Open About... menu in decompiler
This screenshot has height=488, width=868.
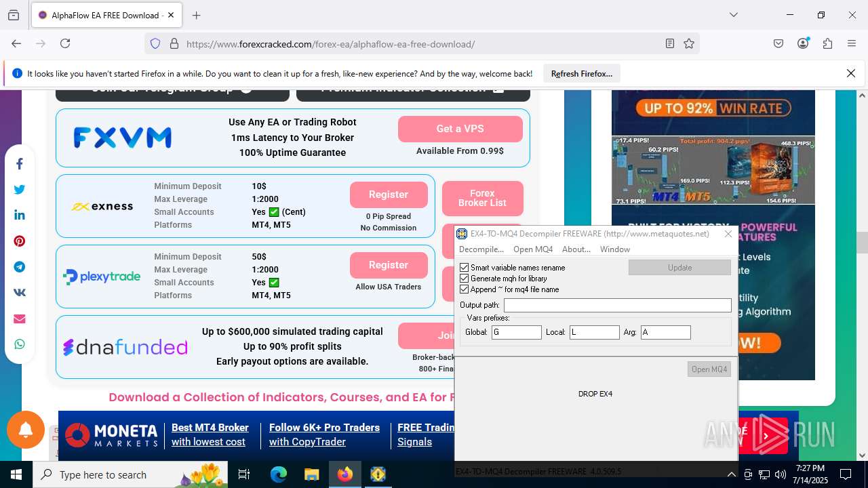coord(576,249)
